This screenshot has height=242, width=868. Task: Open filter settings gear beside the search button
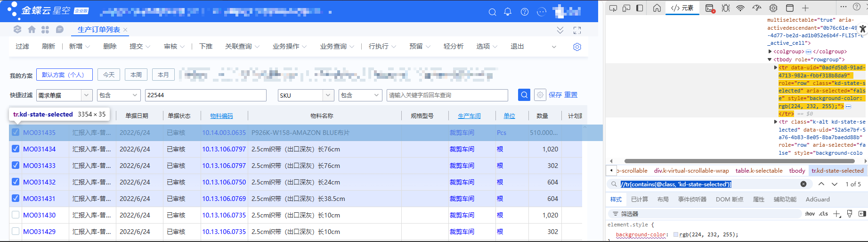pos(540,95)
